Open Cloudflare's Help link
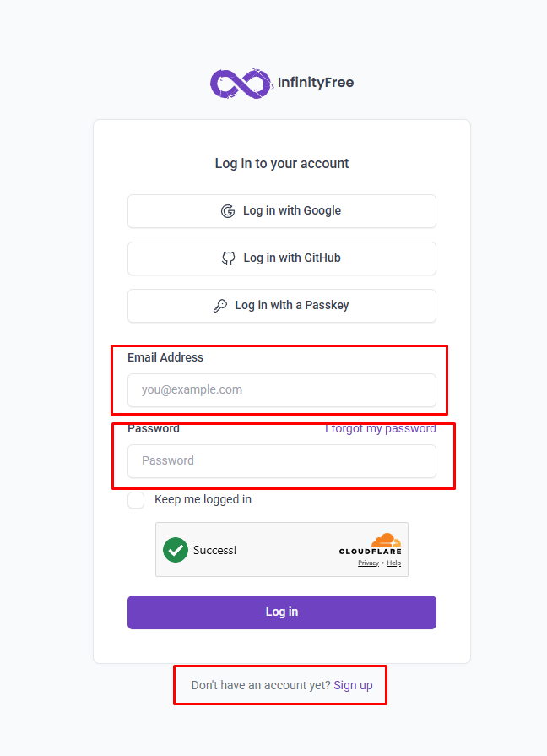The height and width of the screenshot is (756, 547). point(393,563)
